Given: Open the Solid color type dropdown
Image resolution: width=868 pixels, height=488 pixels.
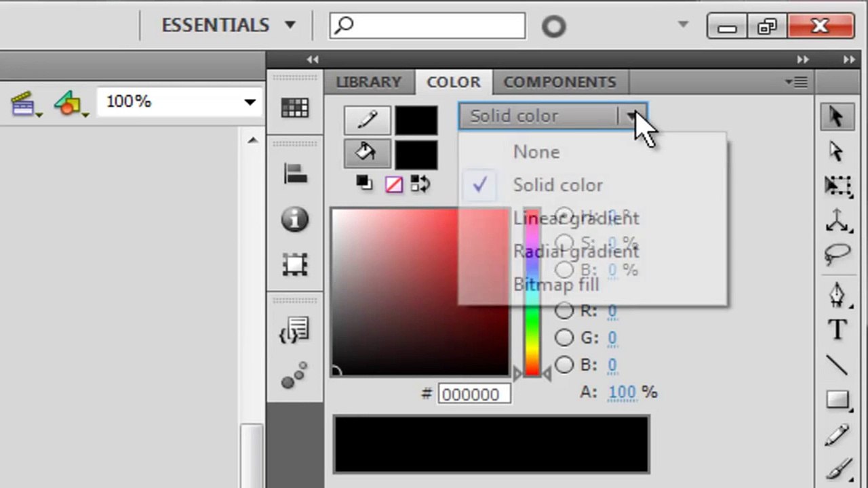Looking at the screenshot, I should pyautogui.click(x=553, y=116).
